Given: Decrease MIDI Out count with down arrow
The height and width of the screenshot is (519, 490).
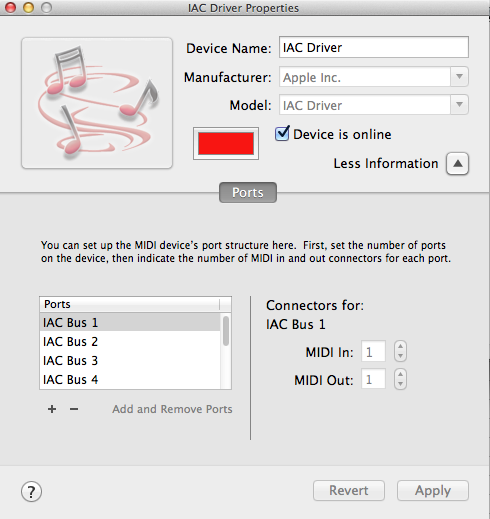Looking at the screenshot, I should point(400,384).
